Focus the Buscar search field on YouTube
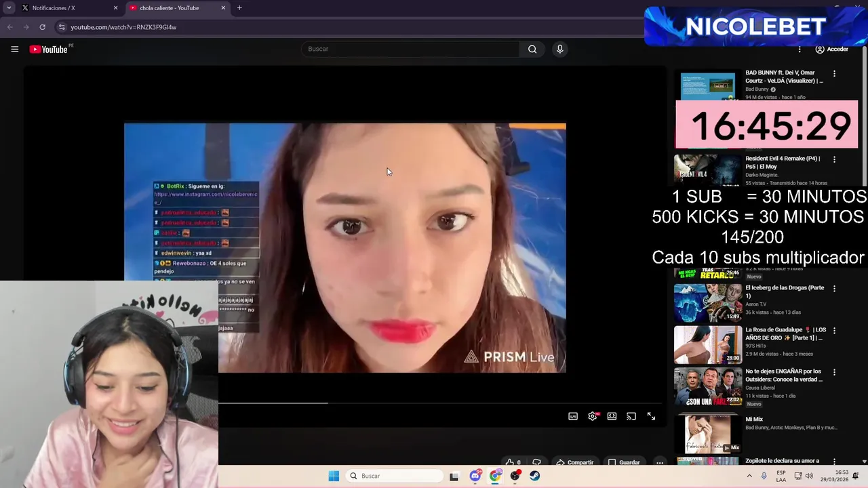The width and height of the screenshot is (868, 488). 410,49
